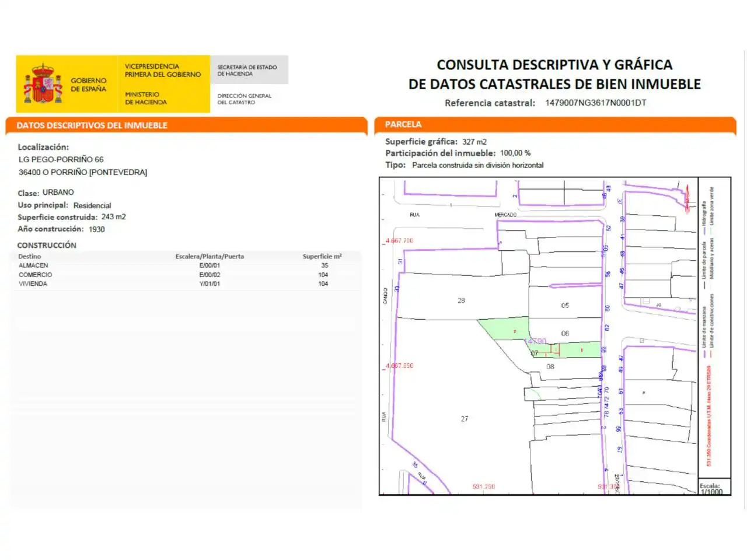Click the 'Residencial' main use value
Screen dimensions: 747x560
click(x=92, y=205)
